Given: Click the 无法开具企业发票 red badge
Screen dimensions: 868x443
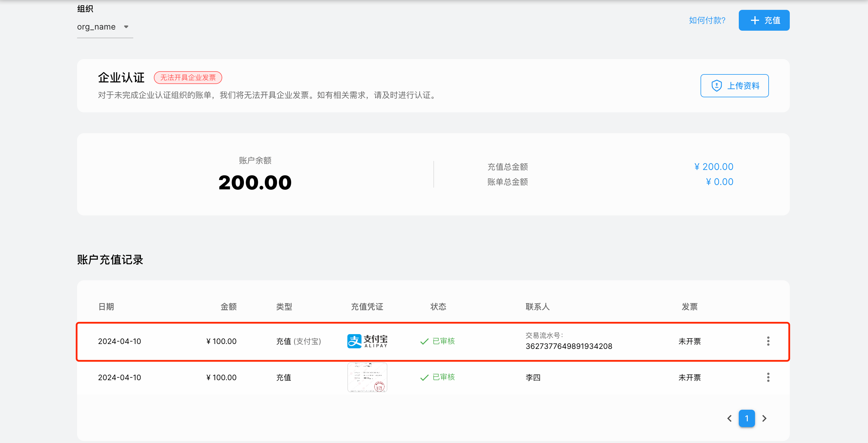Looking at the screenshot, I should click(188, 77).
